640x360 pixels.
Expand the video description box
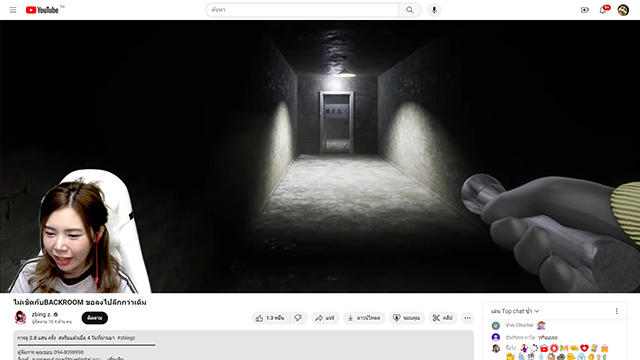[x=243, y=345]
